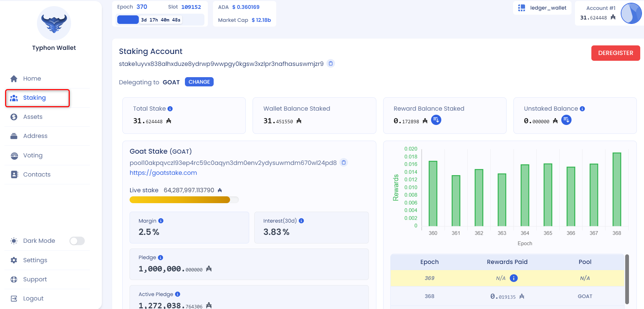Click the Dark Mode sun icon

click(x=14, y=241)
